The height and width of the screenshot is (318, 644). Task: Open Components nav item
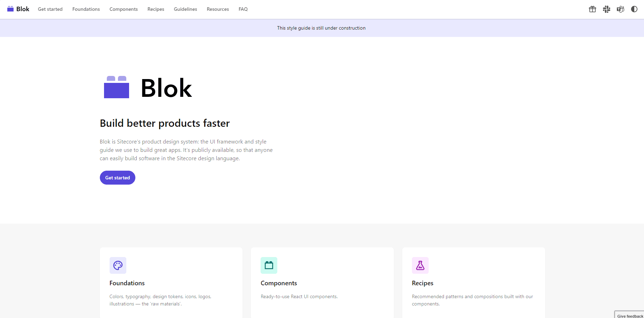point(124,9)
